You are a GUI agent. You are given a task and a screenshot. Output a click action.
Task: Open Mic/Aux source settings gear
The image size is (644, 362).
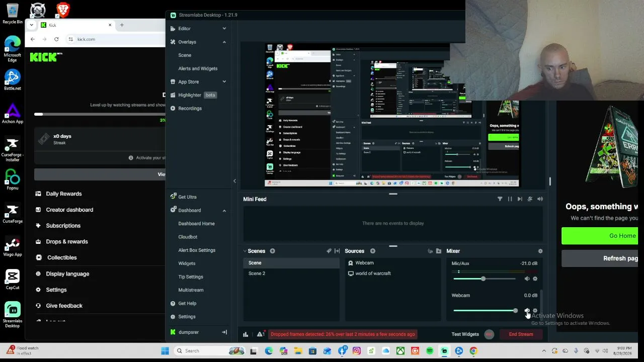click(535, 279)
